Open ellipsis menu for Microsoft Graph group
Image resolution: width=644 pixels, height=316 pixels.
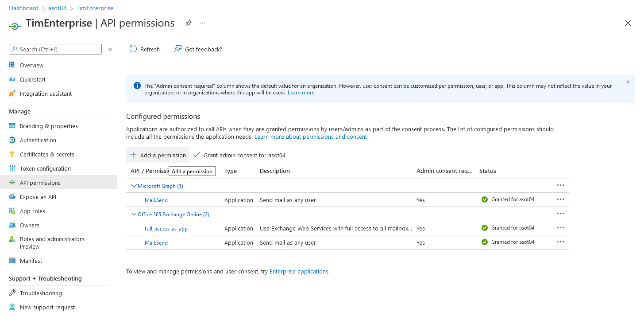[561, 185]
